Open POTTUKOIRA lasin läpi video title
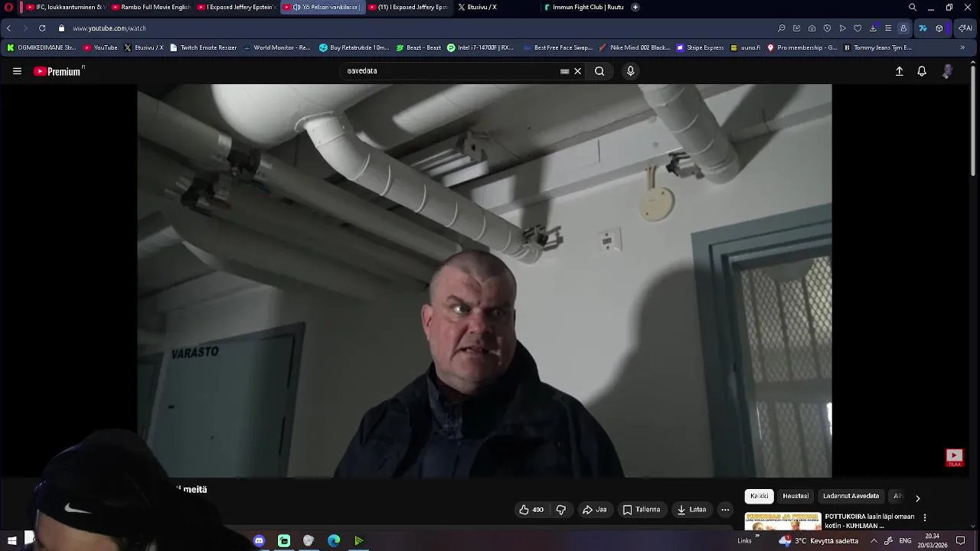Screen dimensions: 980x551 pos(869,521)
